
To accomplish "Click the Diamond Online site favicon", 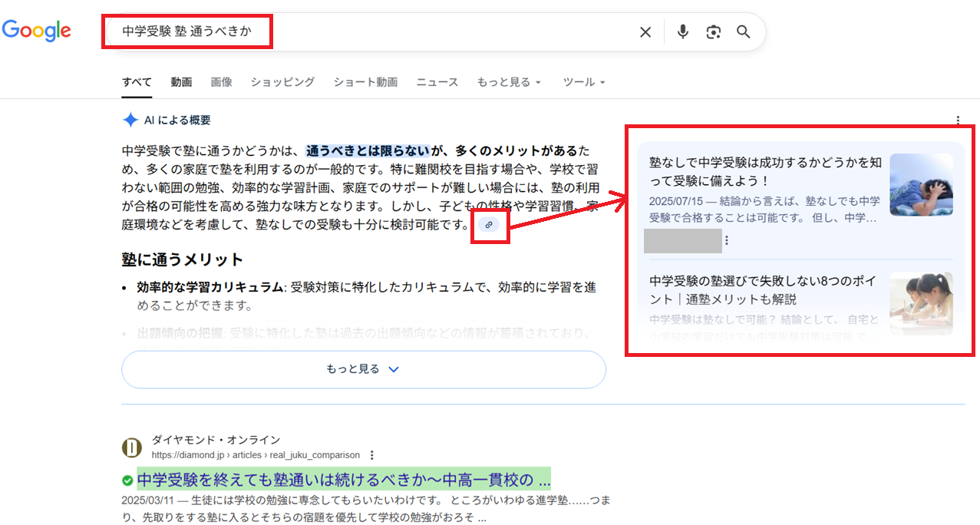I will pyautogui.click(x=132, y=447).
